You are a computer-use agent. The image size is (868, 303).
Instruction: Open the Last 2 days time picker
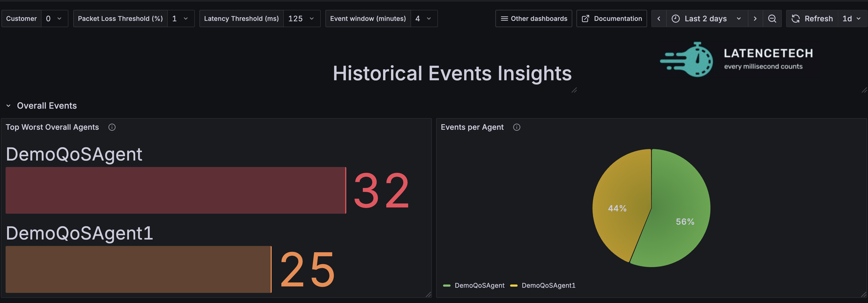click(707, 19)
